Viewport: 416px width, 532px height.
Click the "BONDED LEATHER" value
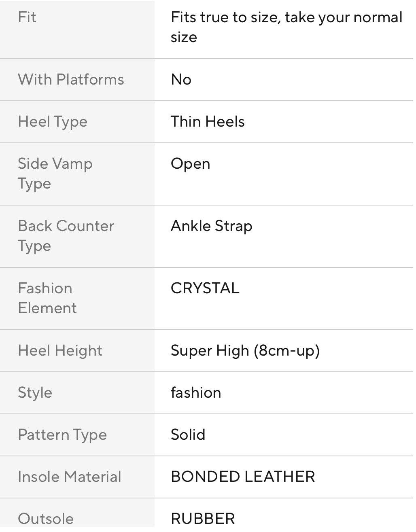[x=242, y=477]
